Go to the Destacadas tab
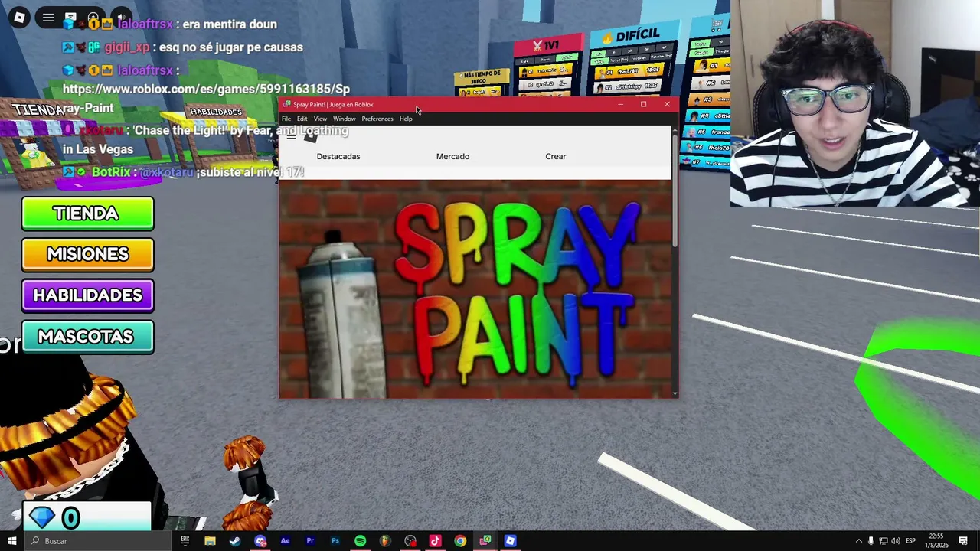 pos(338,156)
